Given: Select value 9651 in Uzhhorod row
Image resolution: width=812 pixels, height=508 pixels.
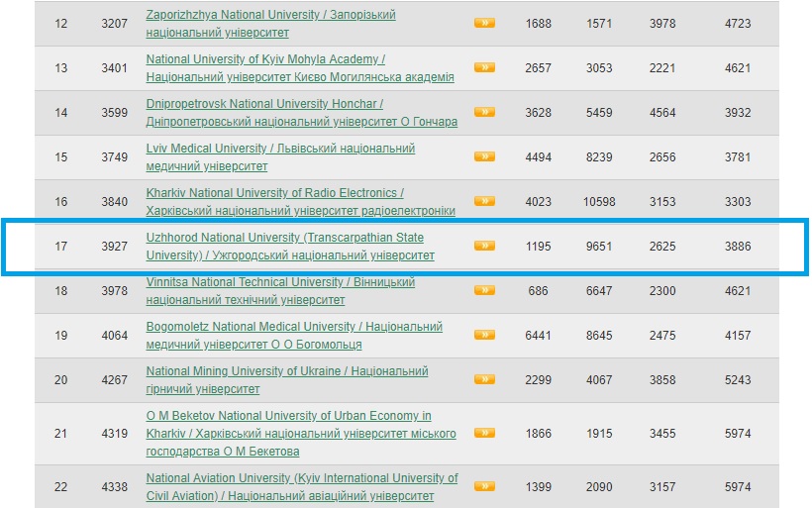Looking at the screenshot, I should 599,247.
